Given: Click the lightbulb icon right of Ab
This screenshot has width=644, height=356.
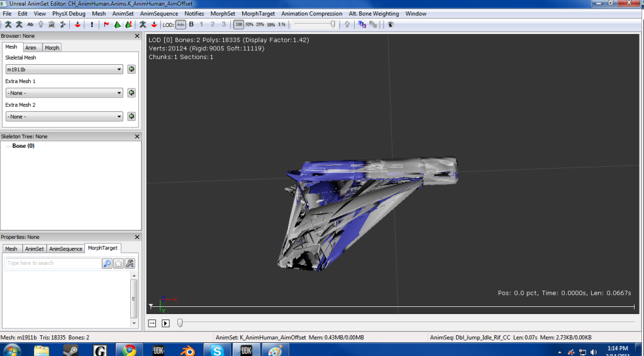Looking at the screenshot, I should pyautogui.click(x=41, y=25).
